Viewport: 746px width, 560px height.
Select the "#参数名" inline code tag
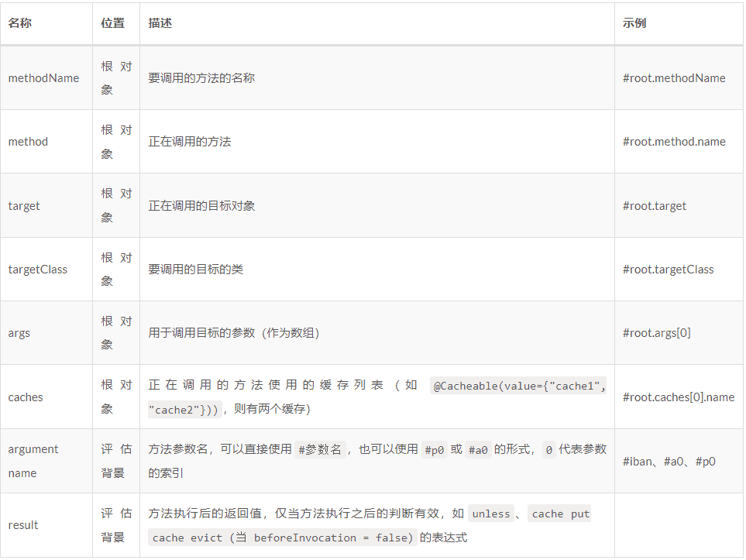[320, 449]
